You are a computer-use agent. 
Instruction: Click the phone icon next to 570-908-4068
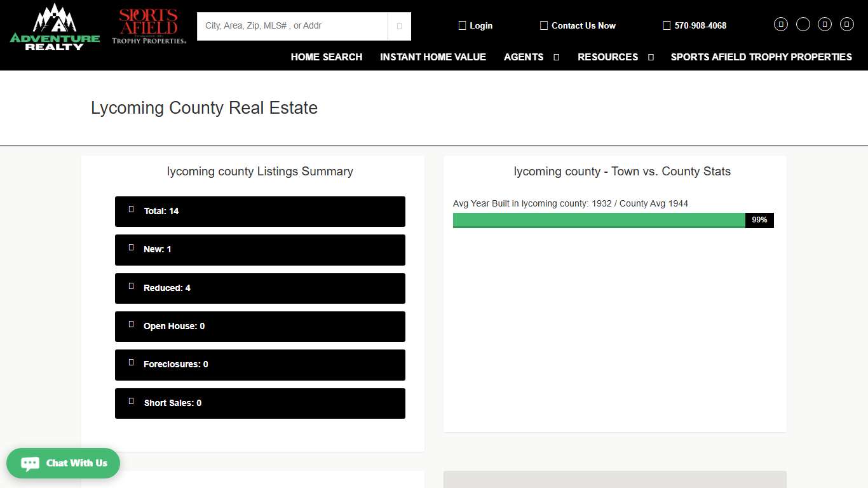click(x=667, y=25)
